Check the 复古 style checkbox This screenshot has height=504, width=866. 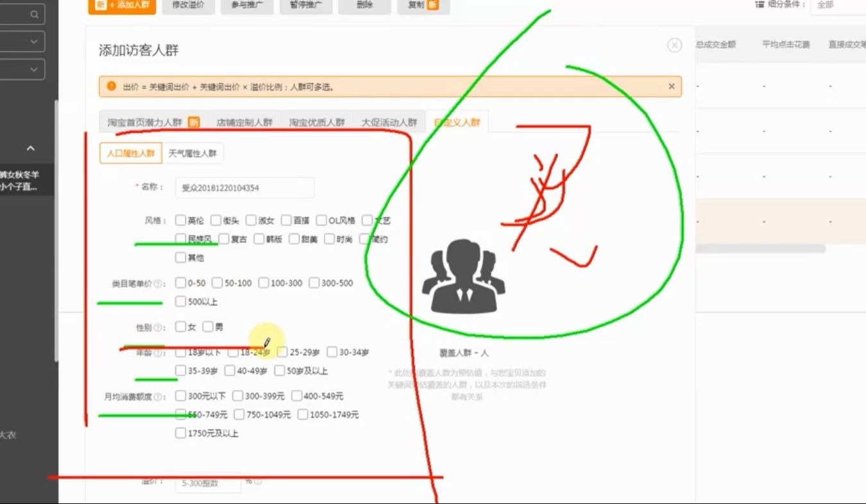(x=224, y=239)
